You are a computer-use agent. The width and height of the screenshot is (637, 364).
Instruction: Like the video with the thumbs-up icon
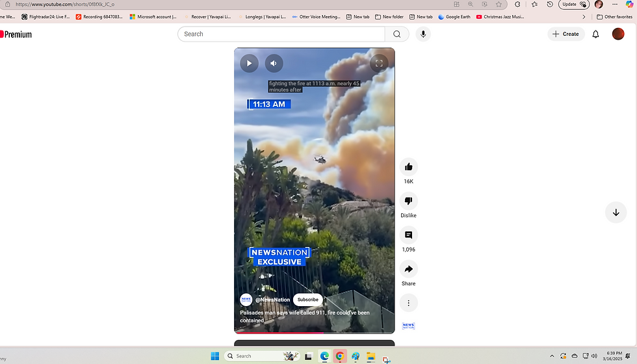click(408, 167)
